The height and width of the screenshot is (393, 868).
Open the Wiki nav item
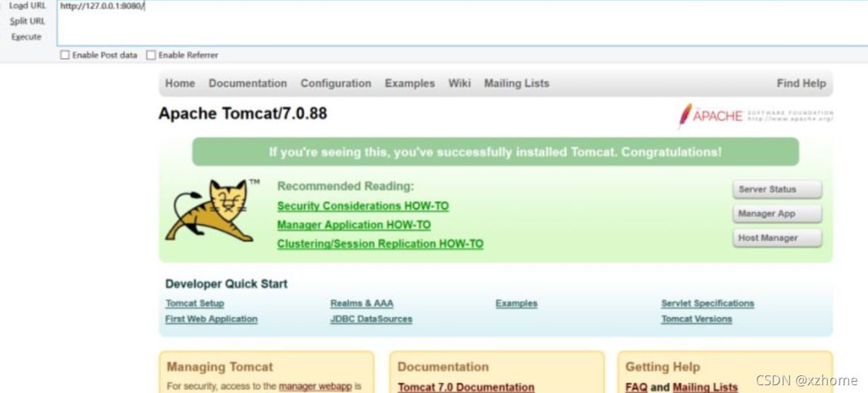pos(459,83)
